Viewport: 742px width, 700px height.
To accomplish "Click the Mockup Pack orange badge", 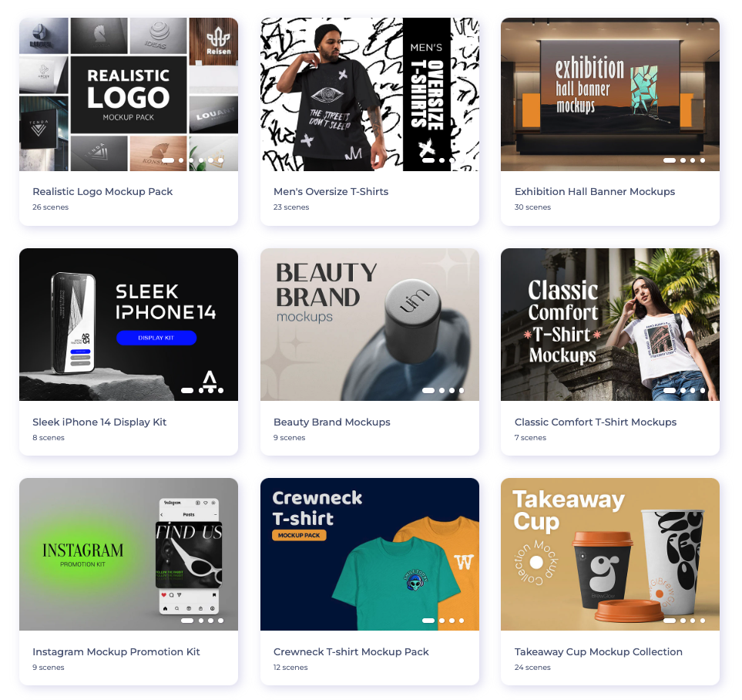I will coord(299,535).
